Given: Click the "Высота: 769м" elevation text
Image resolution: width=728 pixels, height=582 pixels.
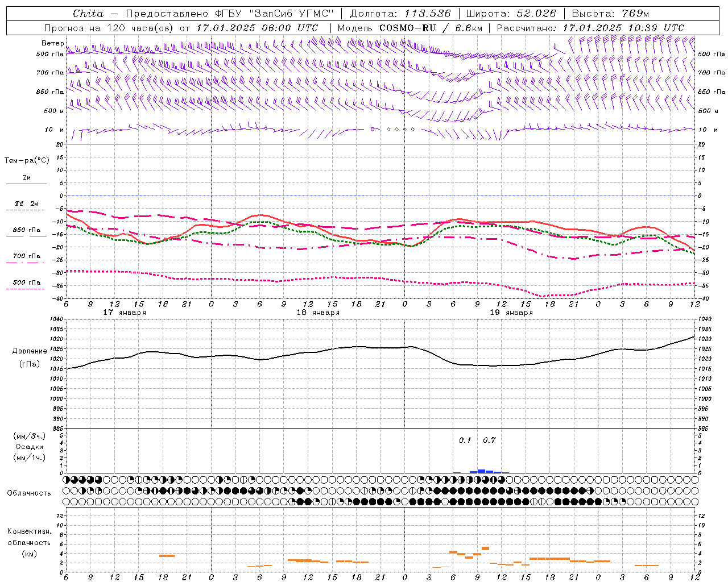Looking at the screenshot, I should (x=610, y=14).
